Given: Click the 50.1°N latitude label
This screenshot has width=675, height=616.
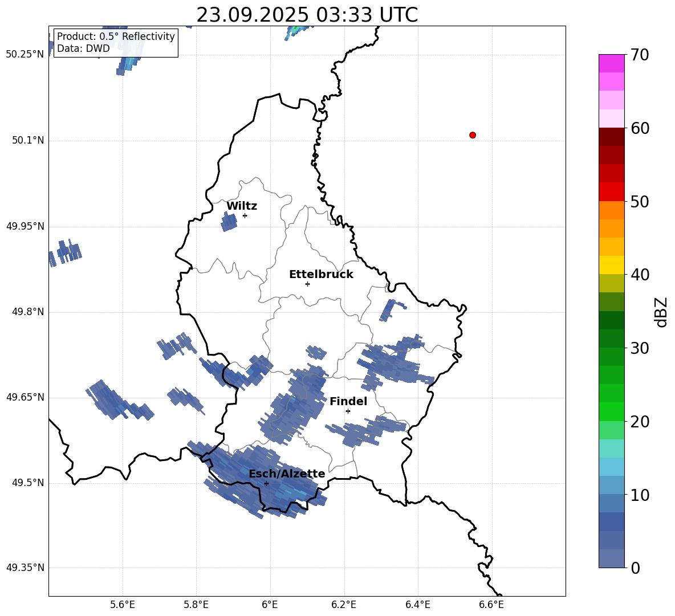Looking at the screenshot, I should (28, 140).
